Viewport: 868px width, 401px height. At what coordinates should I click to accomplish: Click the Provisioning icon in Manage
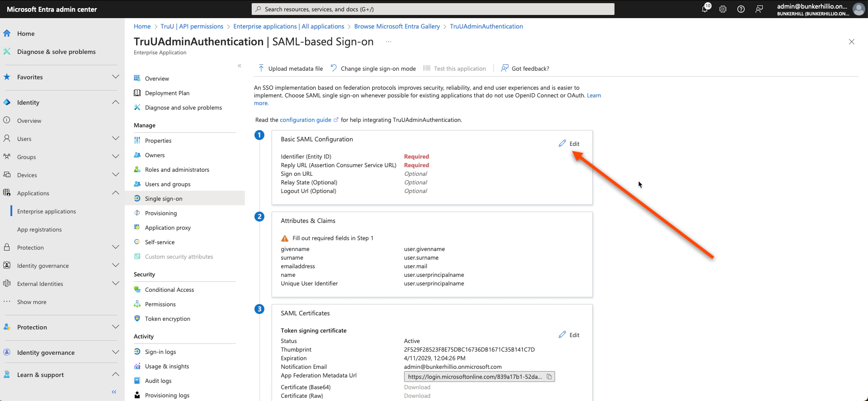[x=137, y=213]
